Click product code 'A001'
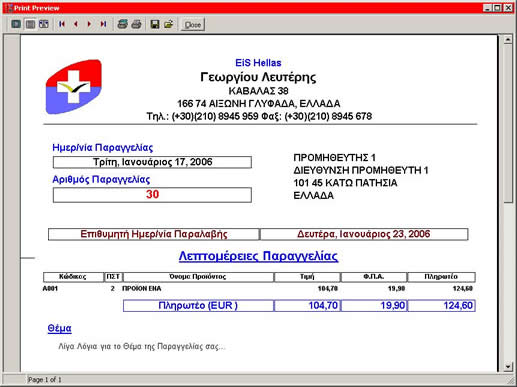The height and width of the screenshot is (387, 517). pyautogui.click(x=50, y=289)
